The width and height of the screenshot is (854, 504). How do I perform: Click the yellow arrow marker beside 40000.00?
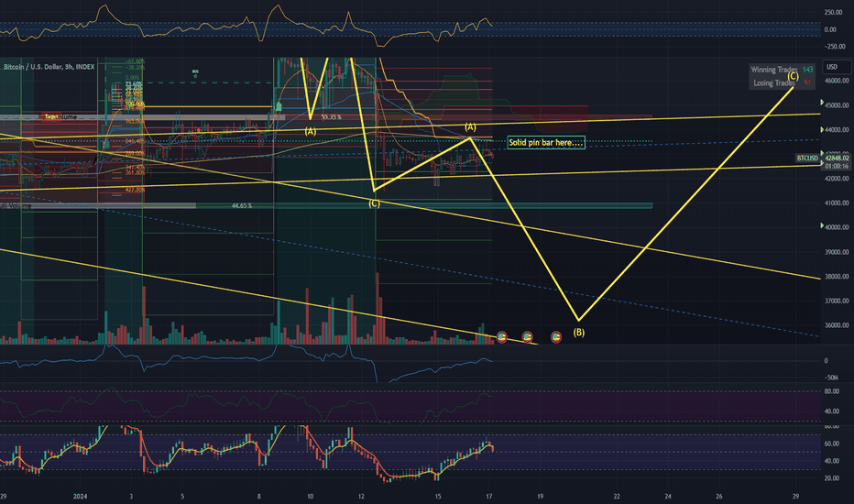(x=822, y=225)
